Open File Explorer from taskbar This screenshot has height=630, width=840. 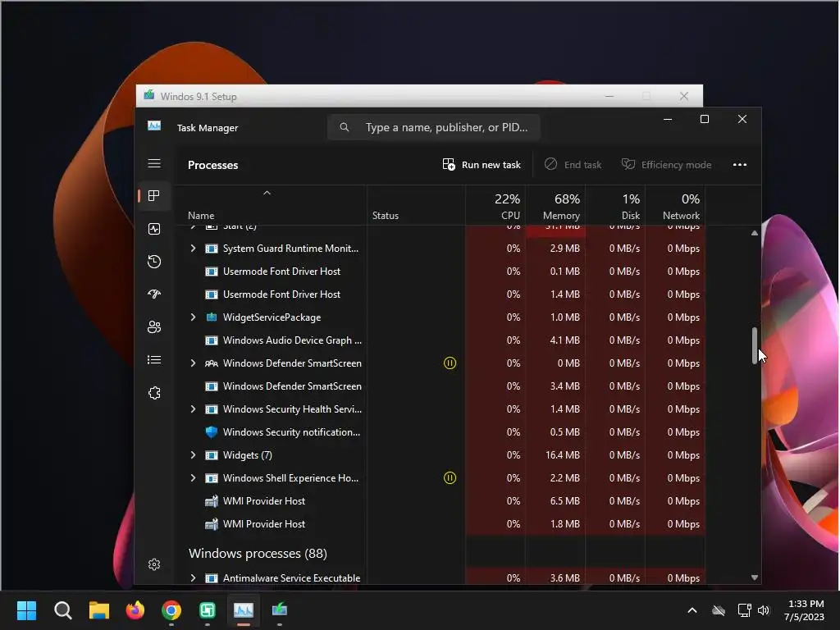point(99,610)
